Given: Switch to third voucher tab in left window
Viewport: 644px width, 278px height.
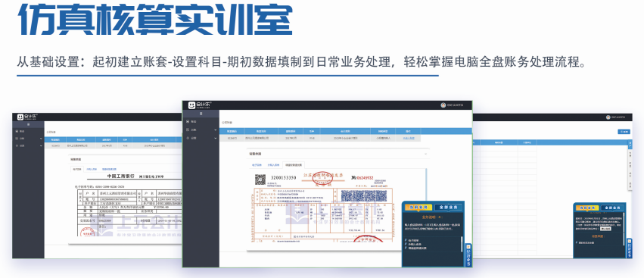Looking at the screenshot, I should (109, 169).
